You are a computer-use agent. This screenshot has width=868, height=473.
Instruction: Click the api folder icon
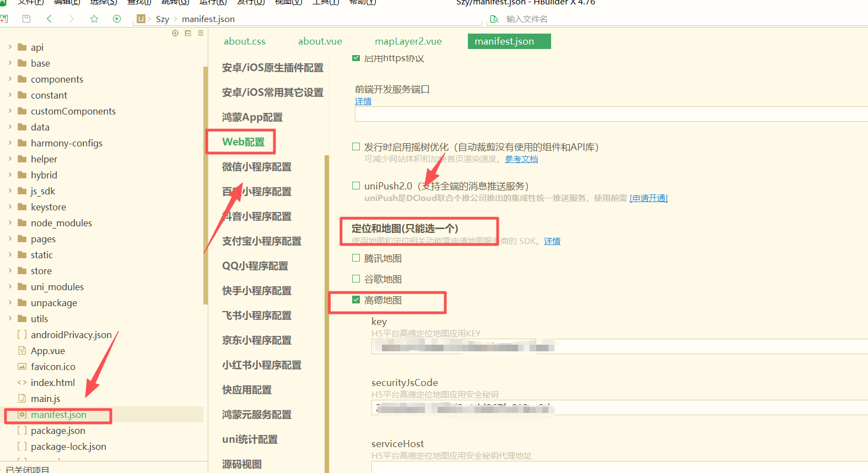(22, 47)
